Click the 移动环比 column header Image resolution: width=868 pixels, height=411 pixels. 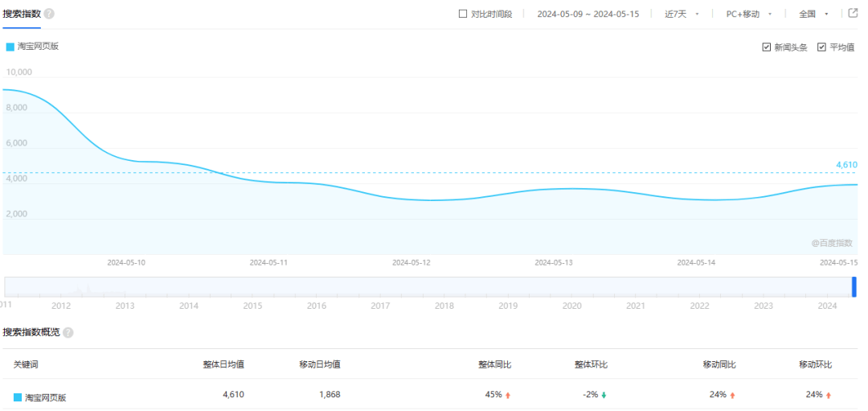coord(816,364)
